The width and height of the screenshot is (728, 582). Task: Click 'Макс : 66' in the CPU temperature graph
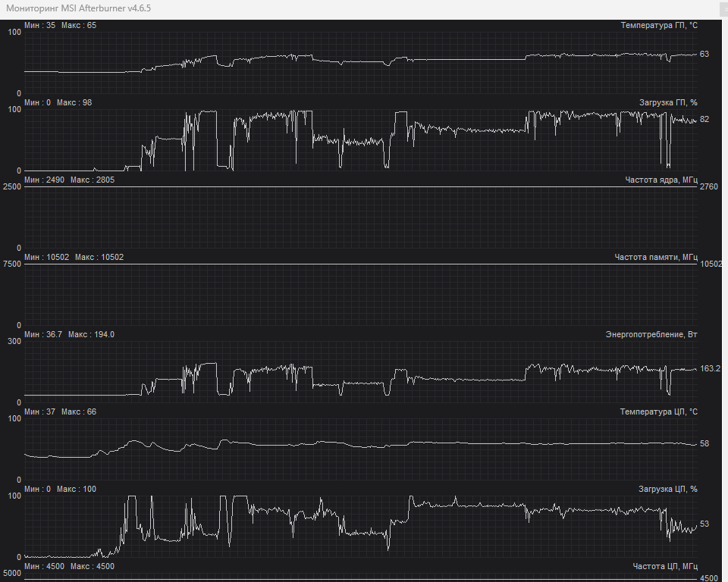click(79, 412)
